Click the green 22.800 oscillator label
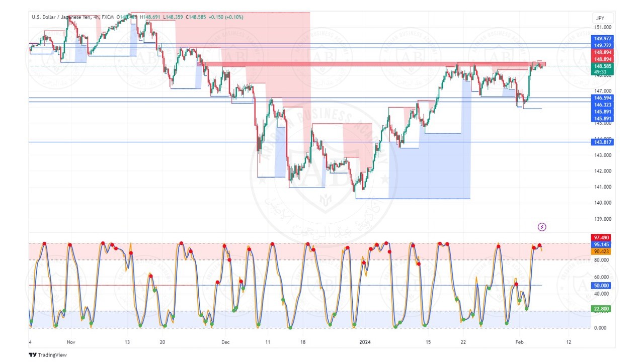 coord(601,309)
